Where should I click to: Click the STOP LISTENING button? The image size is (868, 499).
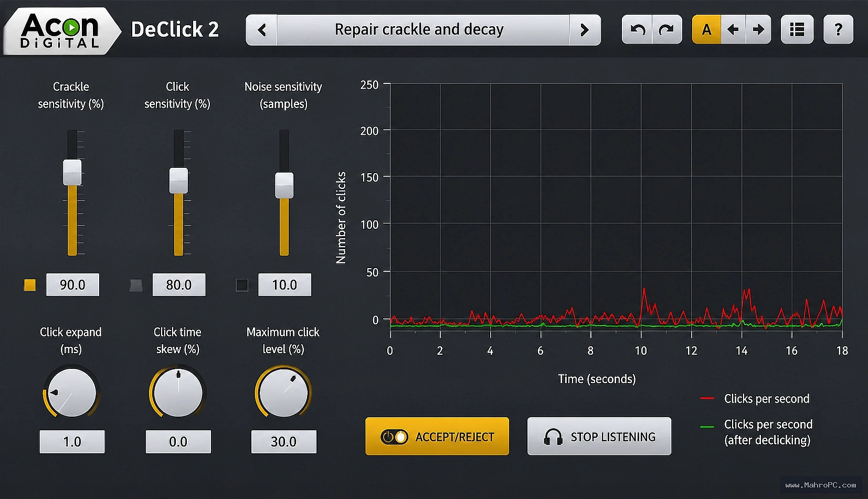(599, 437)
